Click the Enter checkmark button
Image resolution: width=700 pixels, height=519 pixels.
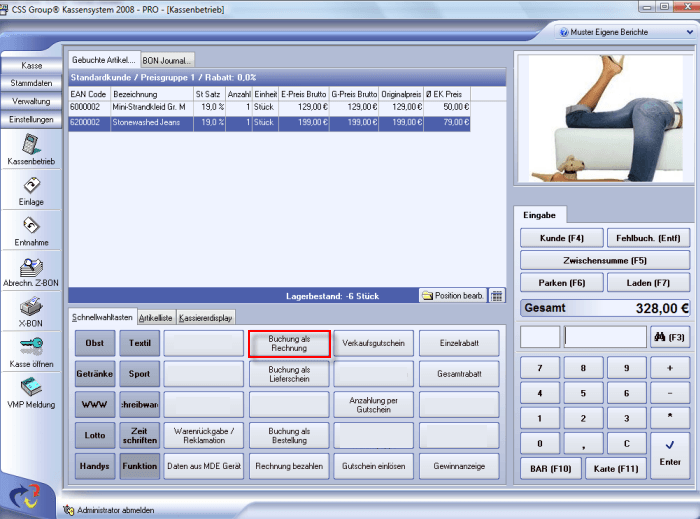(670, 456)
